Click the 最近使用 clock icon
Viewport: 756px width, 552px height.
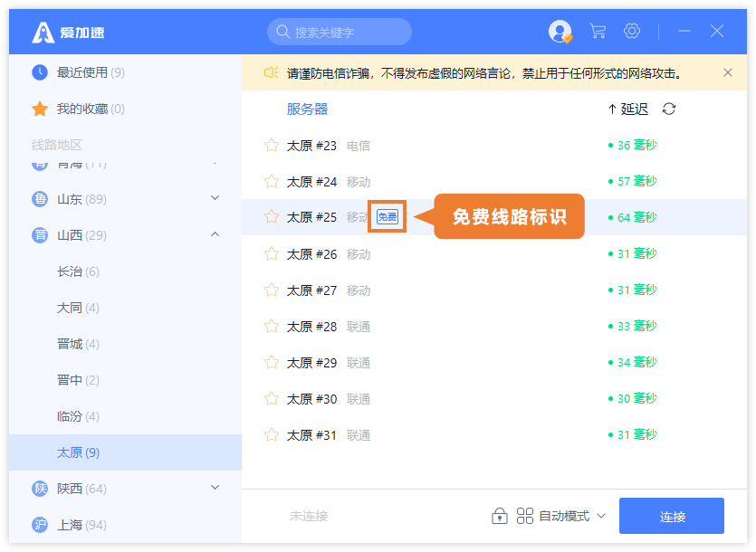[39, 72]
